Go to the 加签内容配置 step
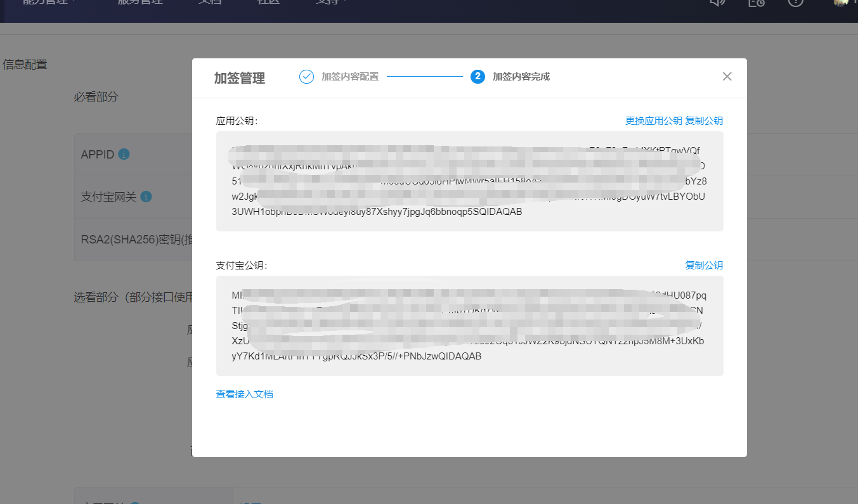 tap(350, 77)
